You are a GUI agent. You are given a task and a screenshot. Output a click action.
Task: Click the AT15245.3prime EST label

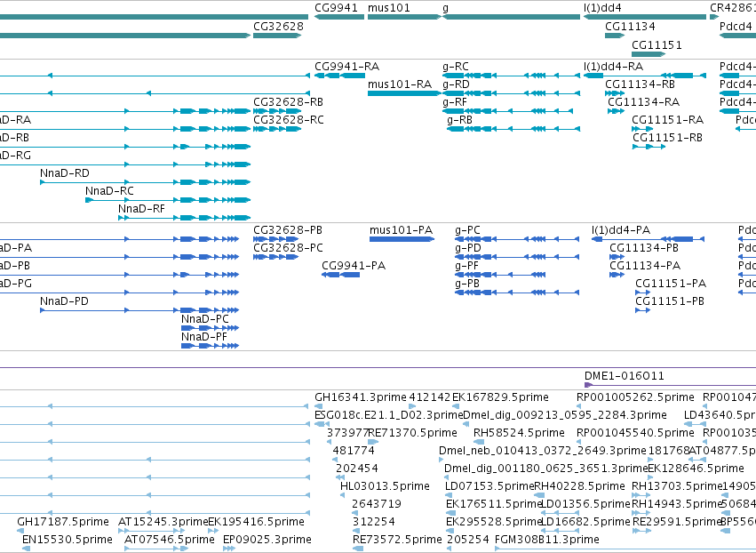point(163,523)
